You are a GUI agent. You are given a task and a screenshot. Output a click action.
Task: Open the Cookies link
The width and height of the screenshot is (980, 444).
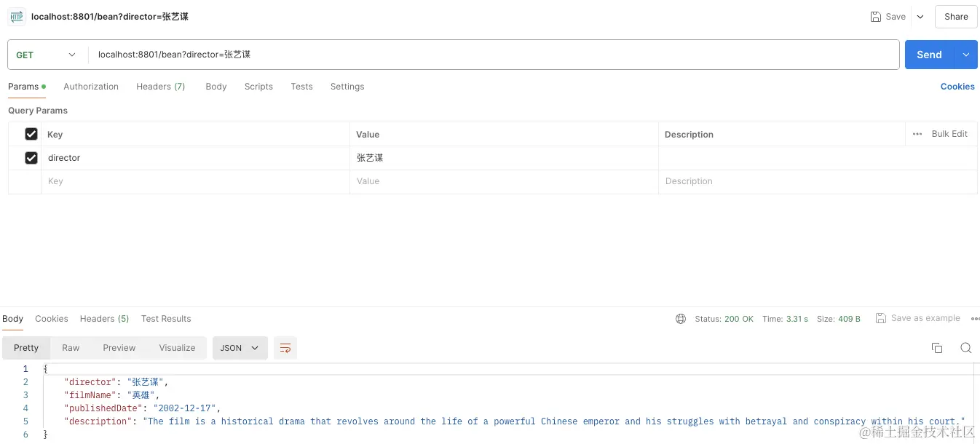pos(957,87)
